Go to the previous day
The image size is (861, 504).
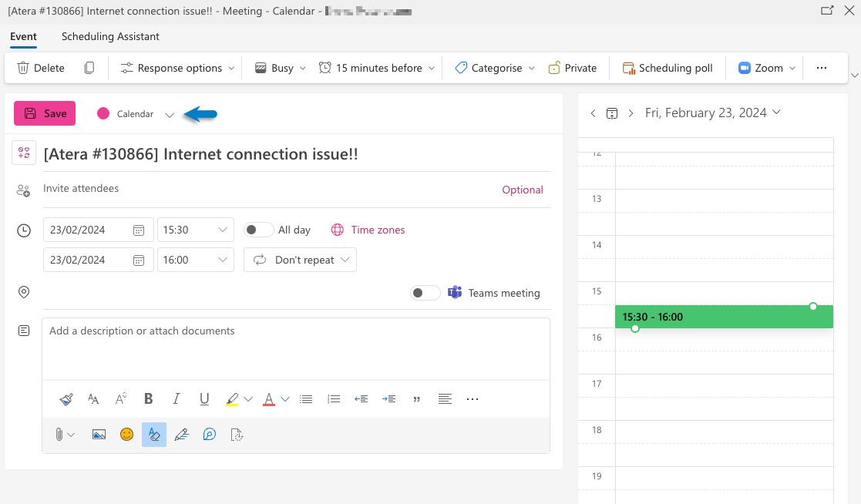pyautogui.click(x=593, y=113)
